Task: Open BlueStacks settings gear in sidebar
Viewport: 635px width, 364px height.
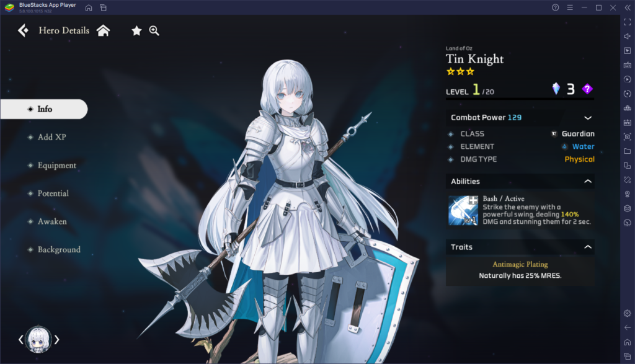Action: coord(627,313)
